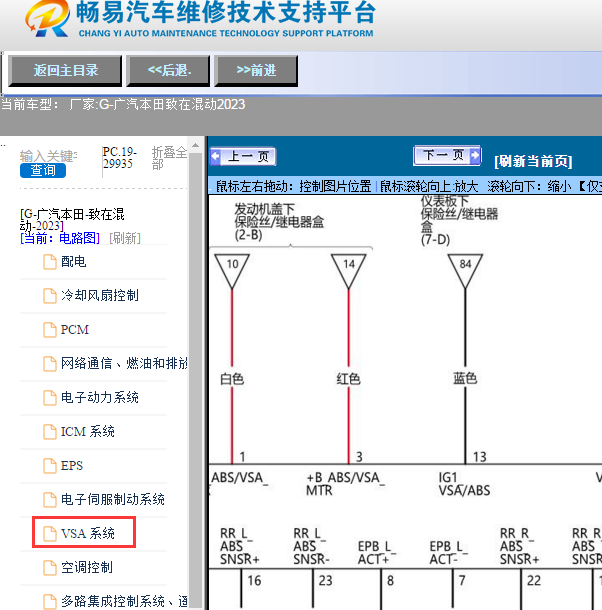Select the PCM tree item
The image size is (602, 610).
[75, 330]
